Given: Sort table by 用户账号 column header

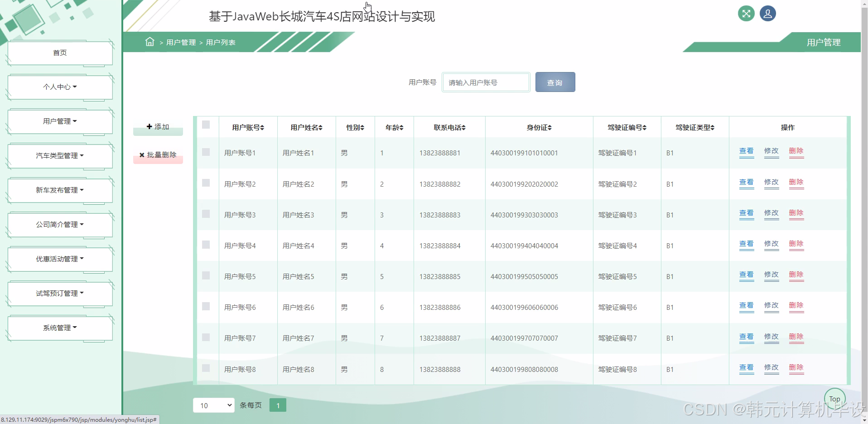Looking at the screenshot, I should click(248, 128).
